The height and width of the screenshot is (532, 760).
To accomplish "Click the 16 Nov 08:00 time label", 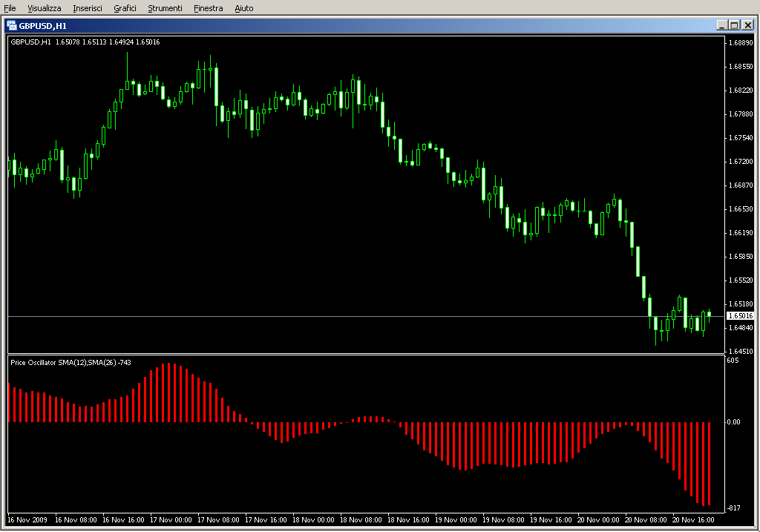I will coord(76,520).
